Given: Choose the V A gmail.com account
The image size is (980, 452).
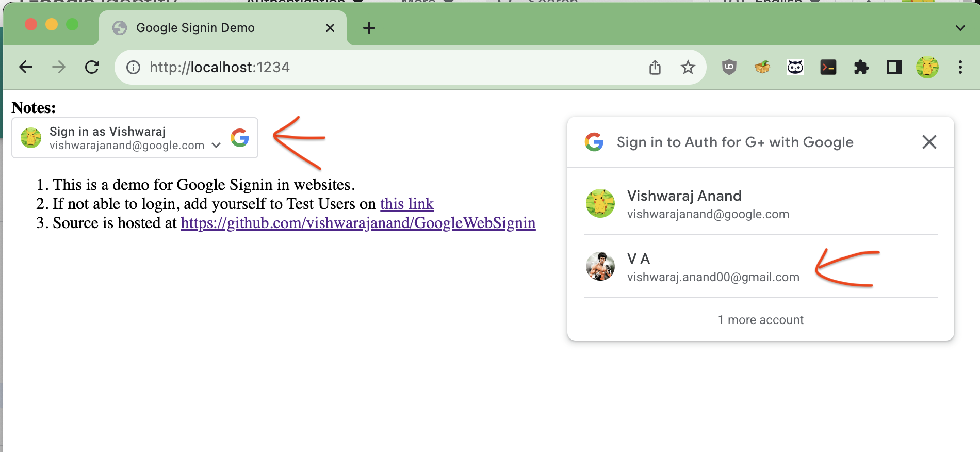Looking at the screenshot, I should pos(761,267).
